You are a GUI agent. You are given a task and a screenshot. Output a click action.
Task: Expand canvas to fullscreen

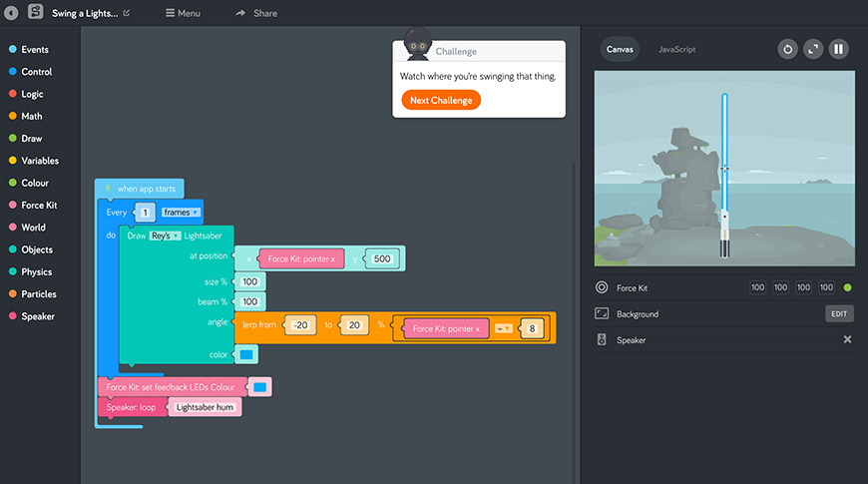[x=813, y=49]
